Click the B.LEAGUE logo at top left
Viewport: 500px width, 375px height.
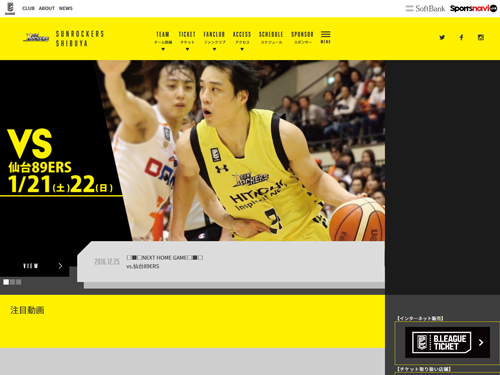pos(10,8)
